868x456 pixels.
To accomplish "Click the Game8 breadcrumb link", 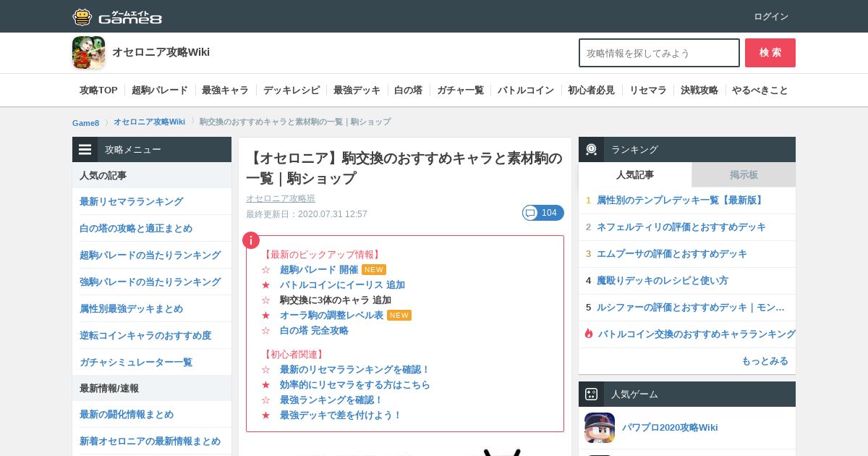I will point(85,122).
